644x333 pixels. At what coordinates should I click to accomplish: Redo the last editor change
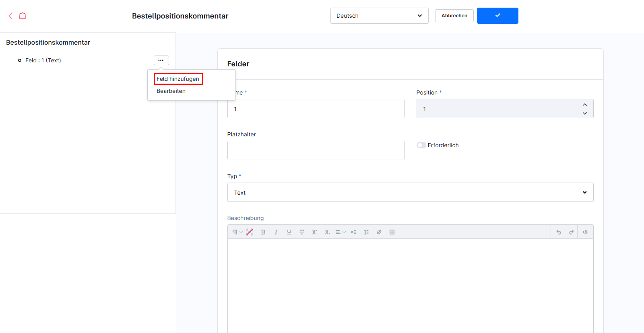click(x=572, y=232)
